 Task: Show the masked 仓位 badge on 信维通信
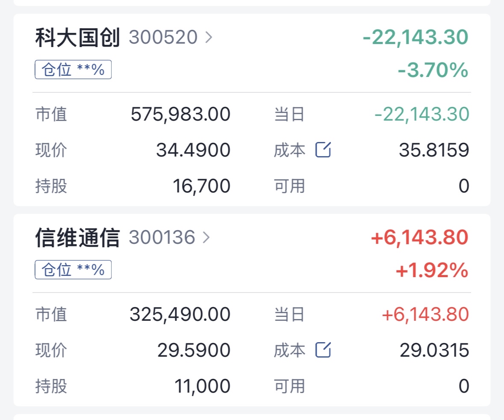[x=73, y=270]
